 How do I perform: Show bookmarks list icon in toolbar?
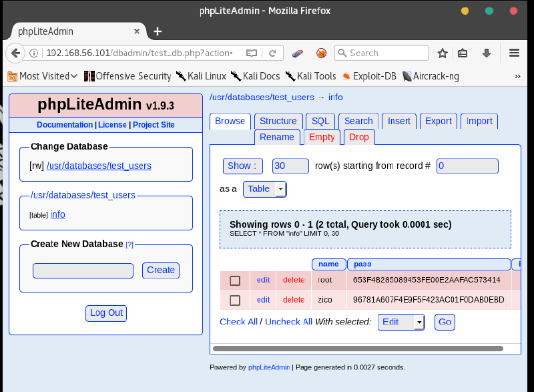463,53
